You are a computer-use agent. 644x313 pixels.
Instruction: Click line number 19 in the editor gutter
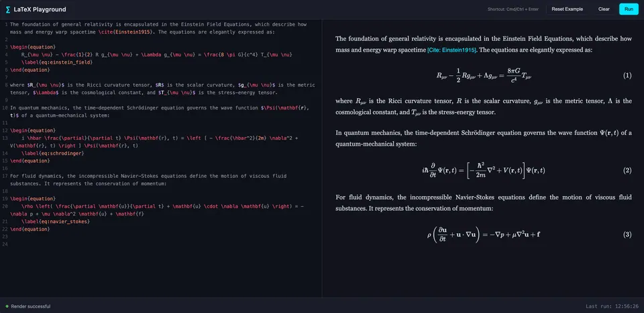click(5, 199)
